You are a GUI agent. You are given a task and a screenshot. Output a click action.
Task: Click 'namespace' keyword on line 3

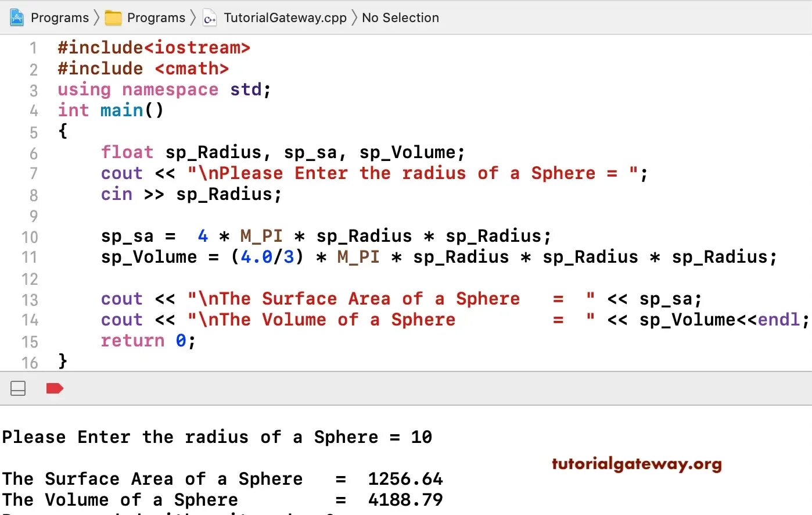(x=170, y=90)
